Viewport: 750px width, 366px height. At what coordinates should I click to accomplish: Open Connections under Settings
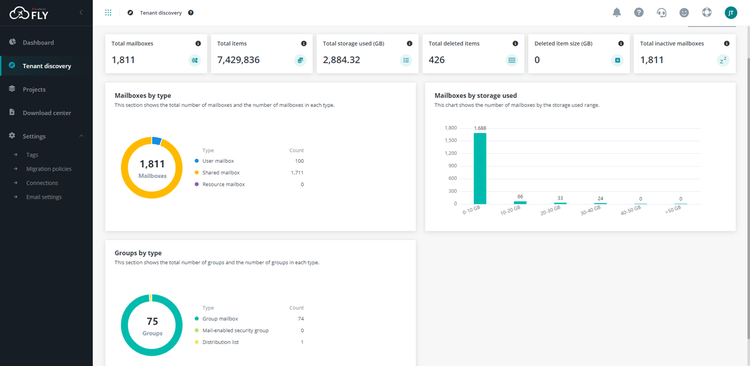(x=42, y=183)
